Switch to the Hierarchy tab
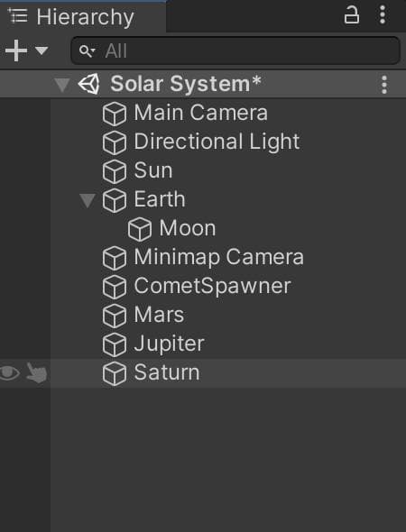This screenshot has width=406, height=532. tap(83, 16)
